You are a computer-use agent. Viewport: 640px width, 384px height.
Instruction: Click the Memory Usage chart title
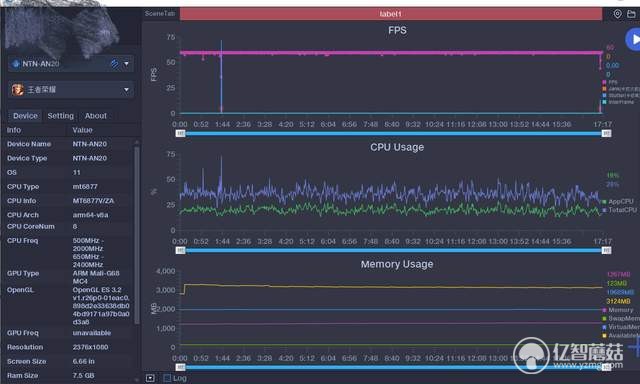click(397, 264)
